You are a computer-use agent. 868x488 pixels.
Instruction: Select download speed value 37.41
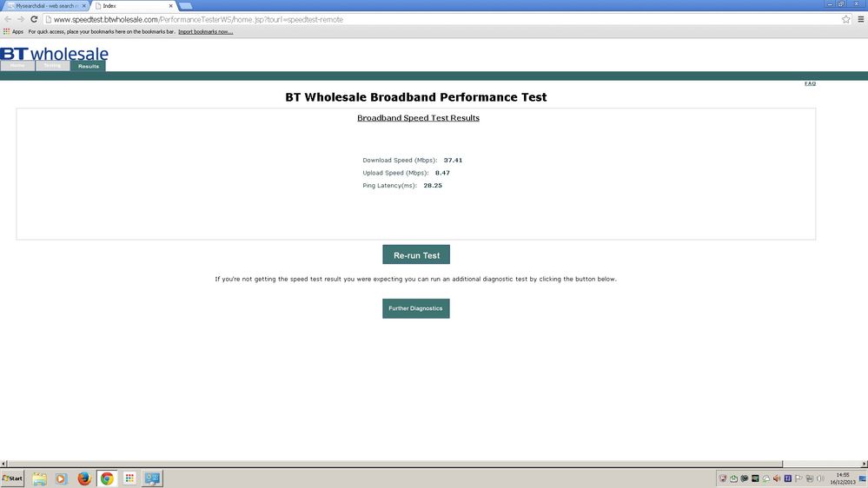click(x=453, y=160)
